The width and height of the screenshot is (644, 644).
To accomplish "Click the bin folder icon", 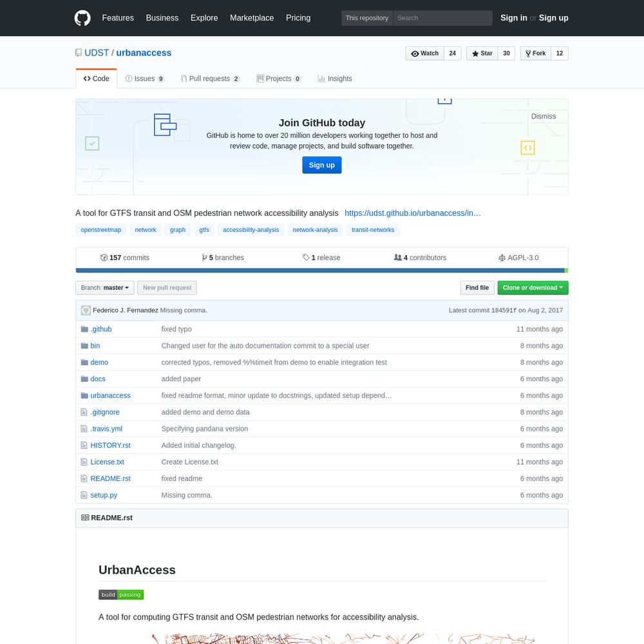I will 84,345.
